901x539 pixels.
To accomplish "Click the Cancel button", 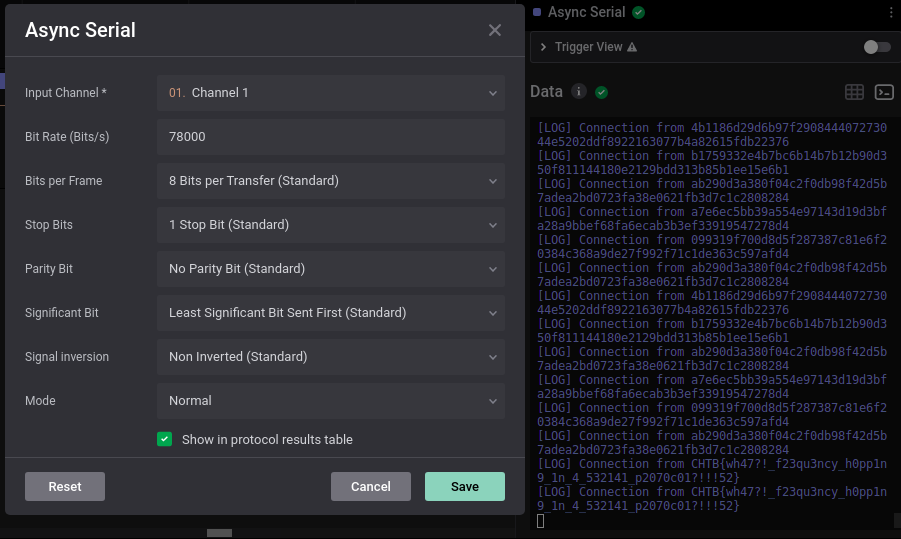I will tap(371, 486).
